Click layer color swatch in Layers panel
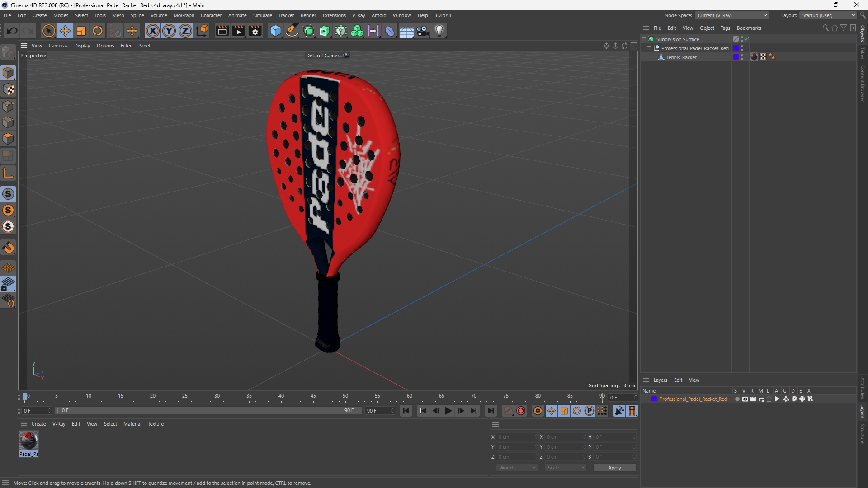868x488 pixels. 654,399
